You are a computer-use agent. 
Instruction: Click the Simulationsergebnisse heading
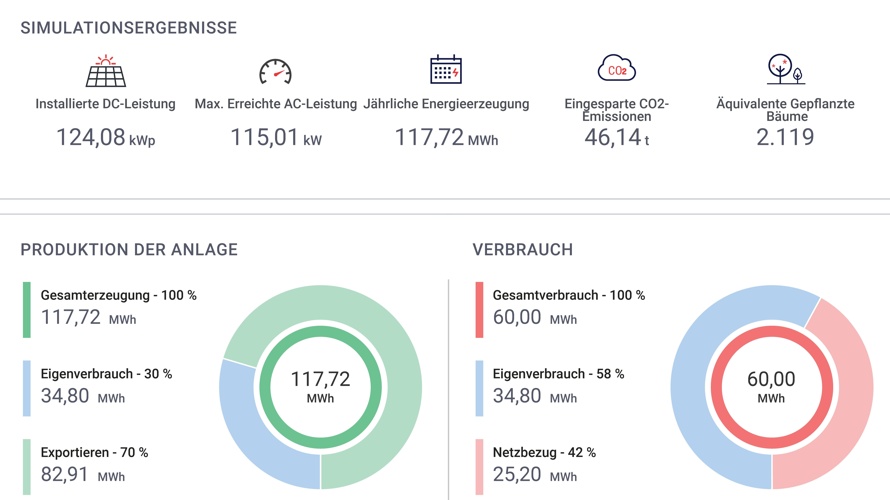[x=129, y=28]
